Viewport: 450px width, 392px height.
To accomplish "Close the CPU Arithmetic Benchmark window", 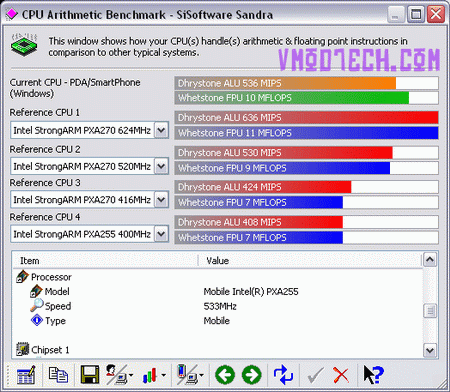I will coord(436,14).
